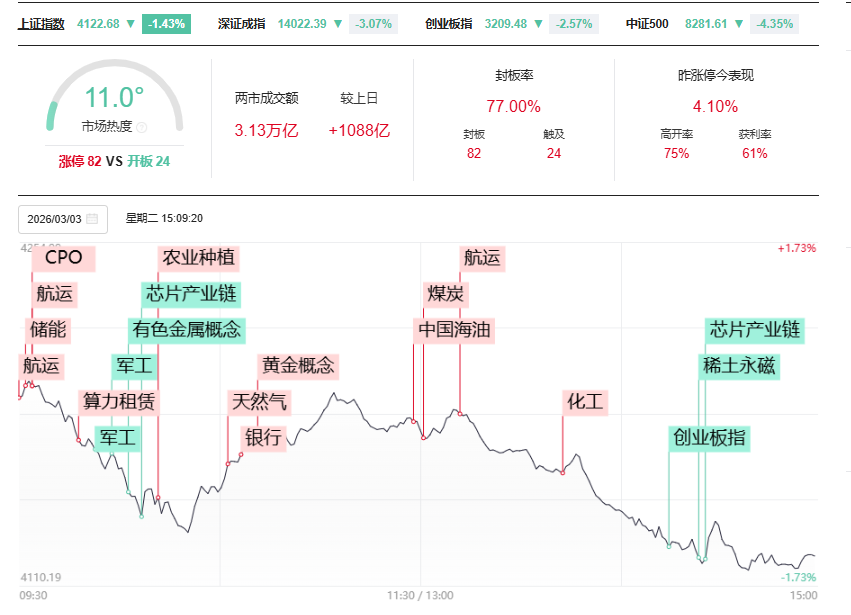Select the CPO badge on the chart

coord(62,259)
